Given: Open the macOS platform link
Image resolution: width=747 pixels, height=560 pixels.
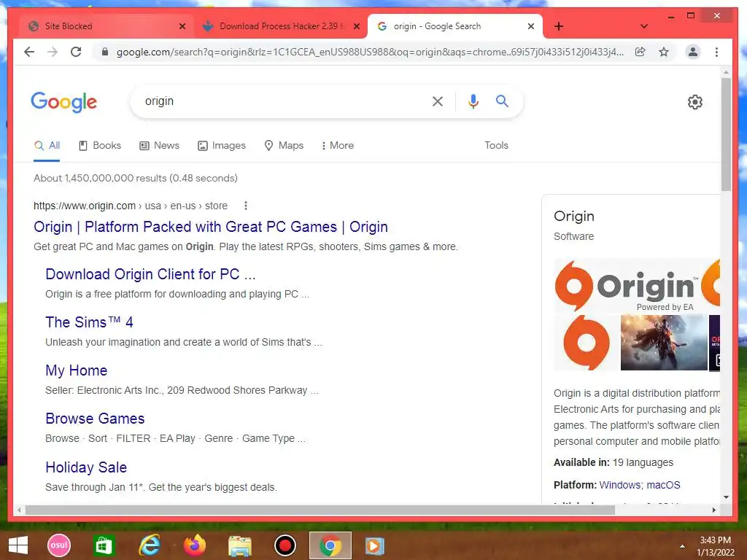Looking at the screenshot, I should point(663,485).
